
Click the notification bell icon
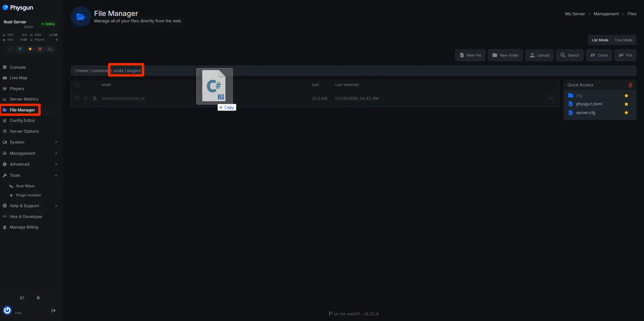38,298
